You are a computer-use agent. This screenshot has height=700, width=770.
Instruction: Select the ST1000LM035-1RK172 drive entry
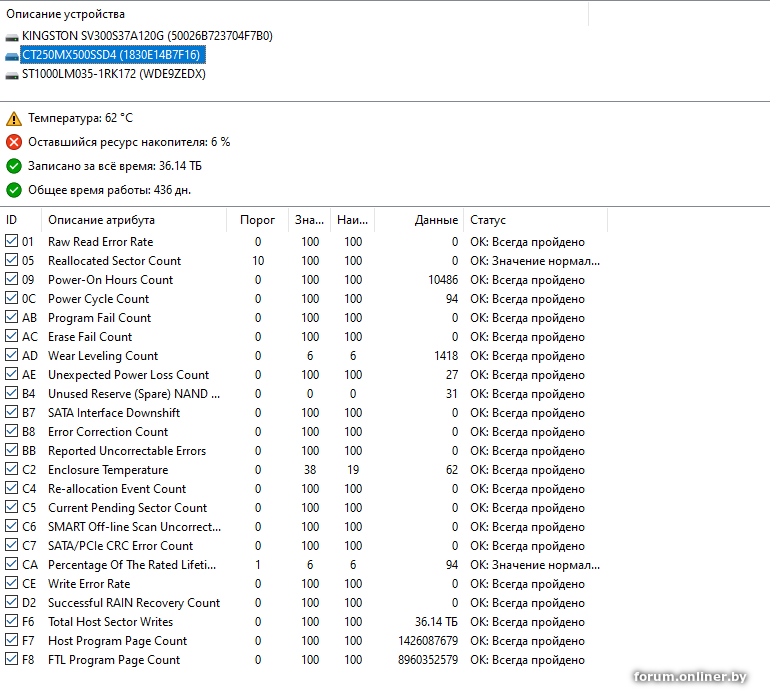113,74
